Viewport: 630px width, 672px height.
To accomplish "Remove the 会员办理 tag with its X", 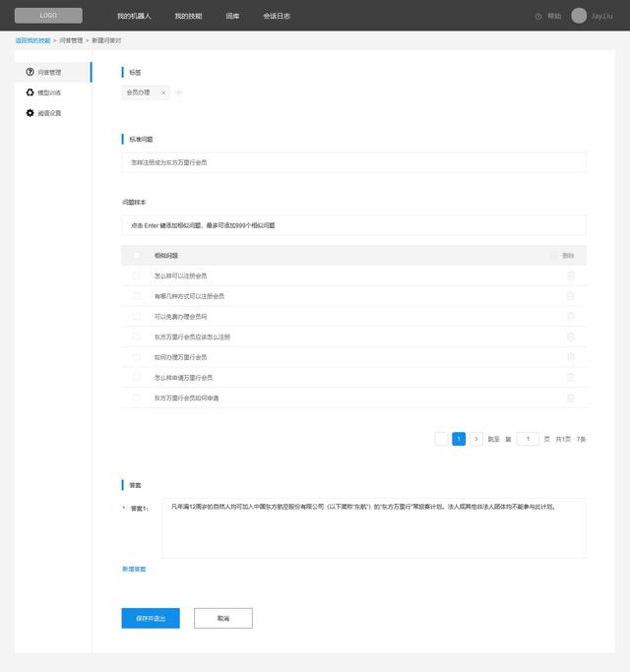I will point(163,92).
